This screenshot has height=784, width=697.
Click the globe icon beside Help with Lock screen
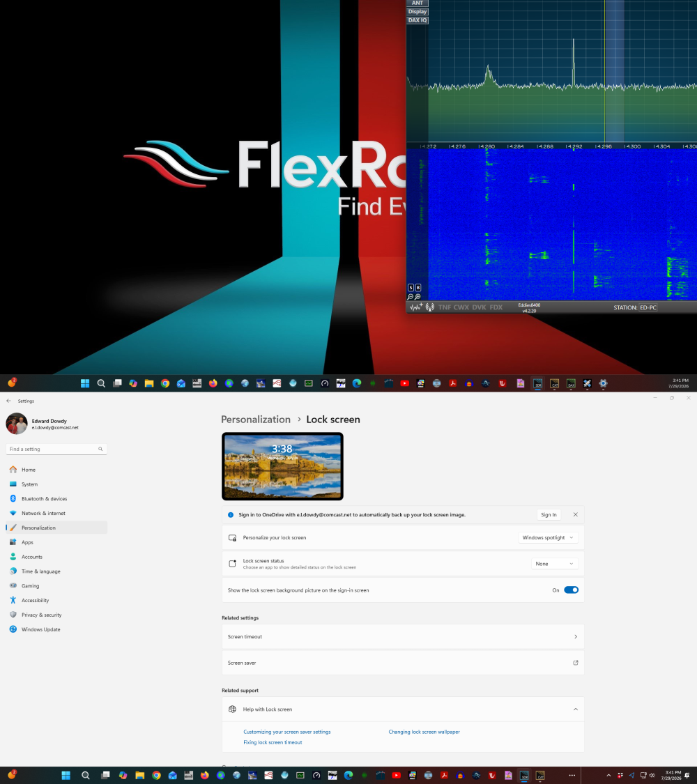(233, 709)
